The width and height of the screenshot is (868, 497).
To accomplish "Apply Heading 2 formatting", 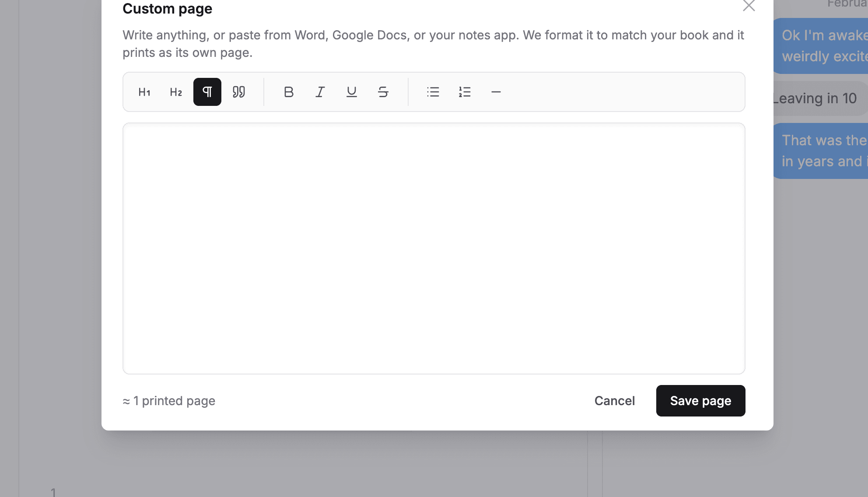I will [176, 92].
